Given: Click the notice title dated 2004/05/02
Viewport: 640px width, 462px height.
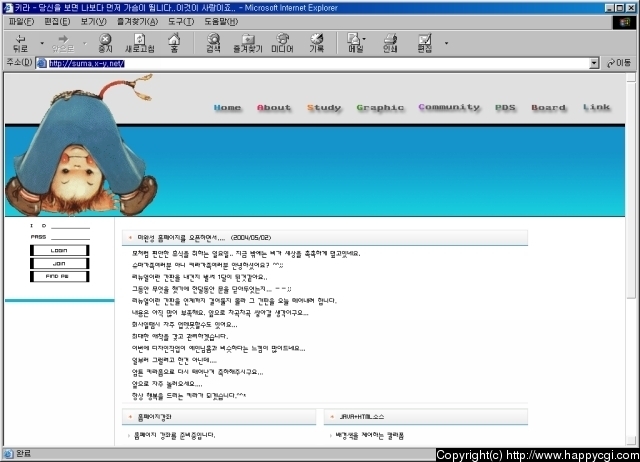Looking at the screenshot, I should (x=204, y=238).
